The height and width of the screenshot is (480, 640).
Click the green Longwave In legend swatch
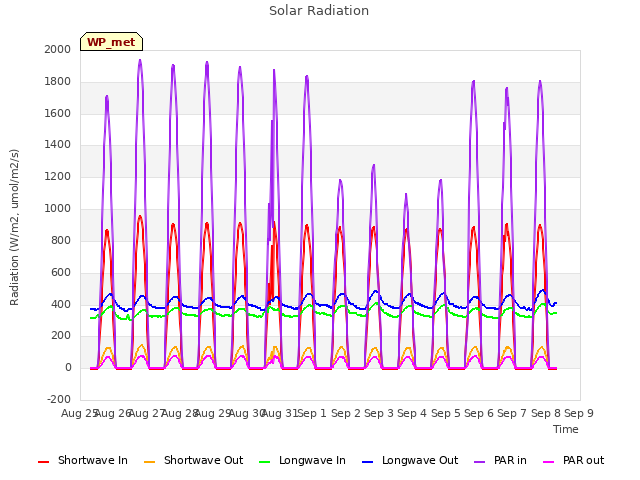click(x=264, y=462)
